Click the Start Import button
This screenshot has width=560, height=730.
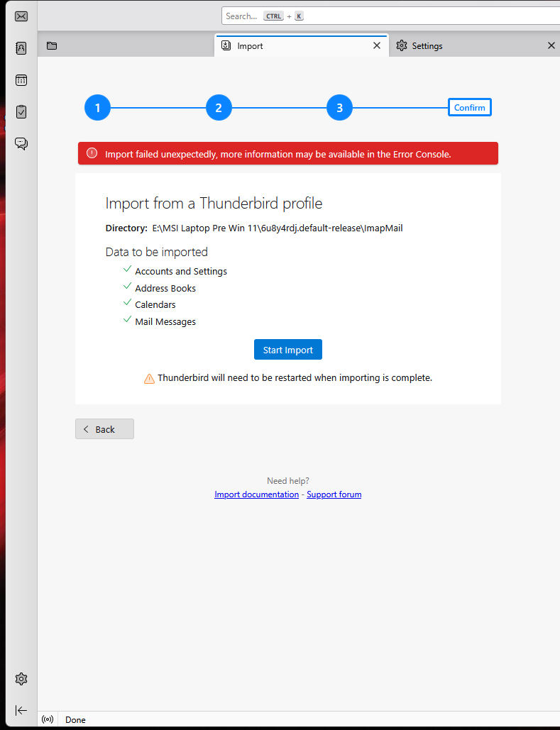[x=288, y=350]
